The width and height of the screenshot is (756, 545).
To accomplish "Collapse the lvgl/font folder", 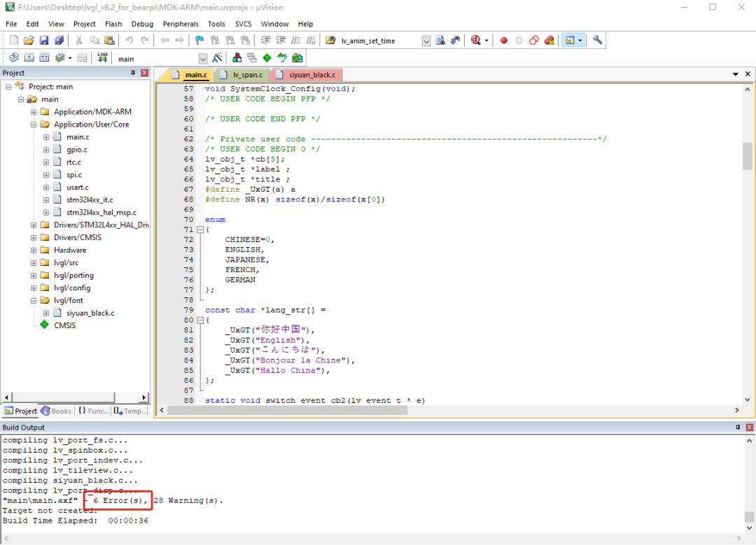I will click(x=34, y=300).
